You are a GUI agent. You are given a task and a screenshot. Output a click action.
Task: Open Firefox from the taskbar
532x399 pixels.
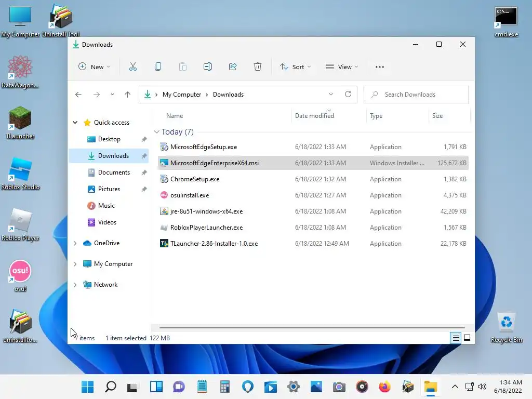(x=385, y=387)
